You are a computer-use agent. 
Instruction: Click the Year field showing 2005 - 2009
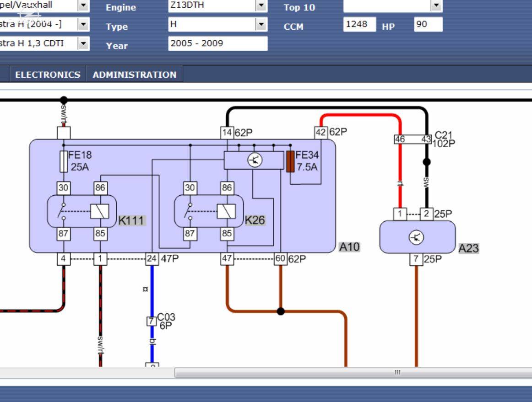click(218, 44)
